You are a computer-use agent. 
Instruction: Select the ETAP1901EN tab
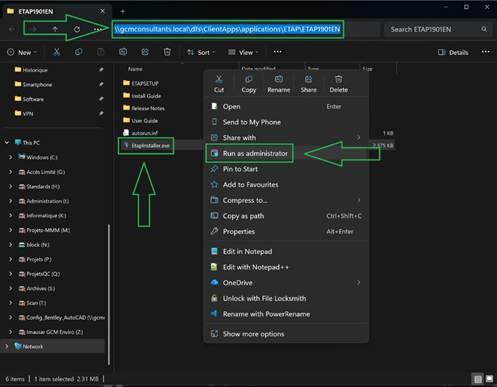point(56,11)
